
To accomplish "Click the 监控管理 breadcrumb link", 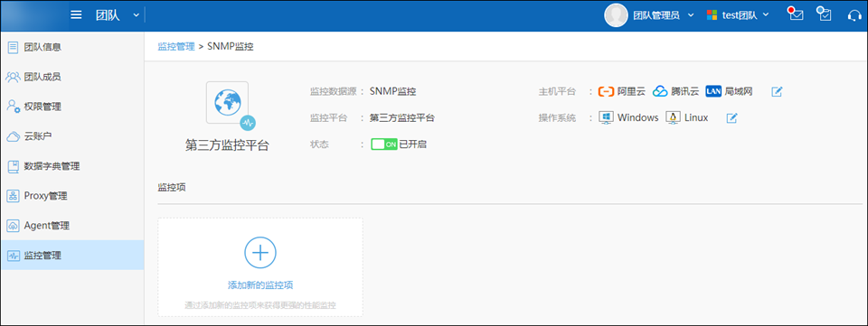I will pyautogui.click(x=176, y=46).
